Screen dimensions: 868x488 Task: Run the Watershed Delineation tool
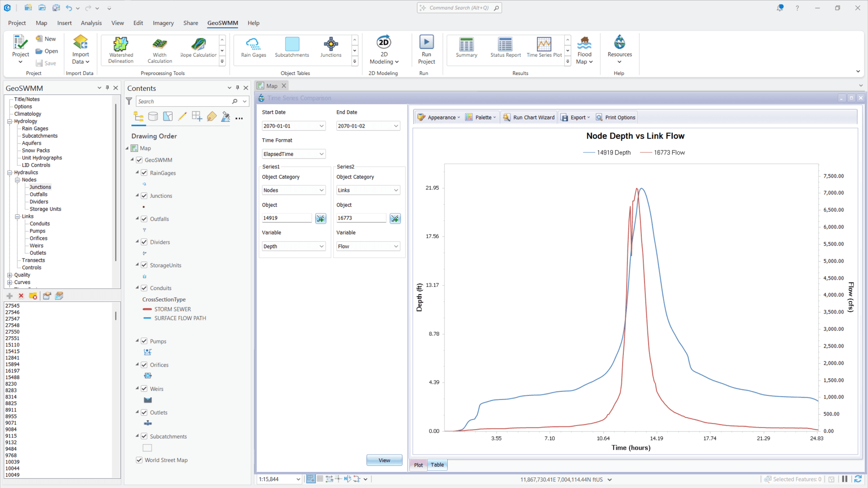coord(120,50)
